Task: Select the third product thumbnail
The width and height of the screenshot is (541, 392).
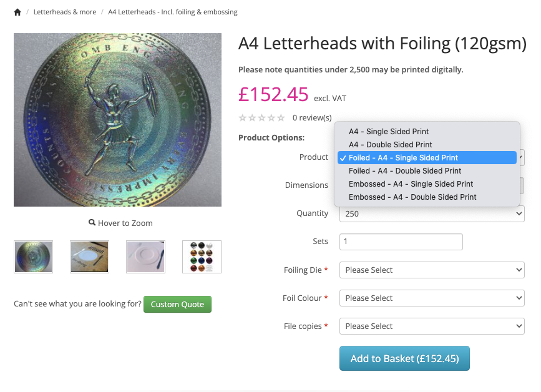Action: coord(145,257)
